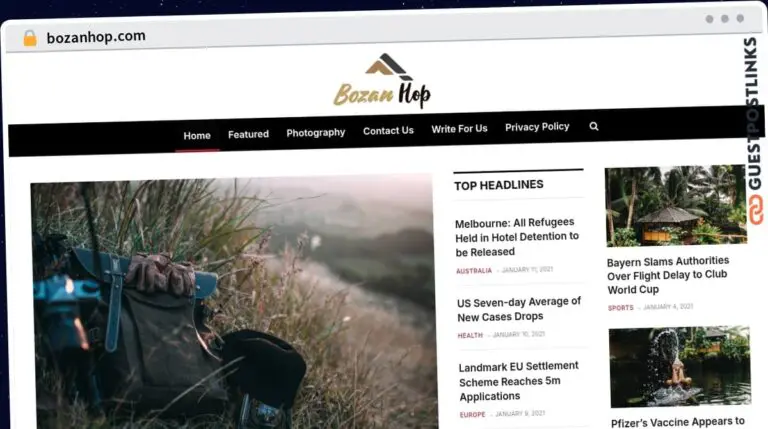The image size is (768, 429).
Task: Open US Seven-day Average headline
Action: coord(519,309)
